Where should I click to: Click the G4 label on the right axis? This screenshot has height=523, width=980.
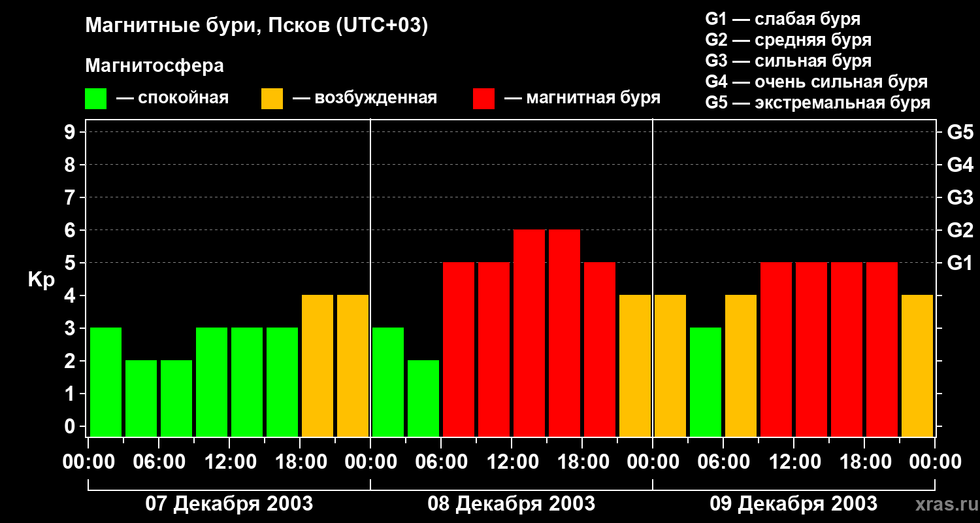[x=960, y=165]
